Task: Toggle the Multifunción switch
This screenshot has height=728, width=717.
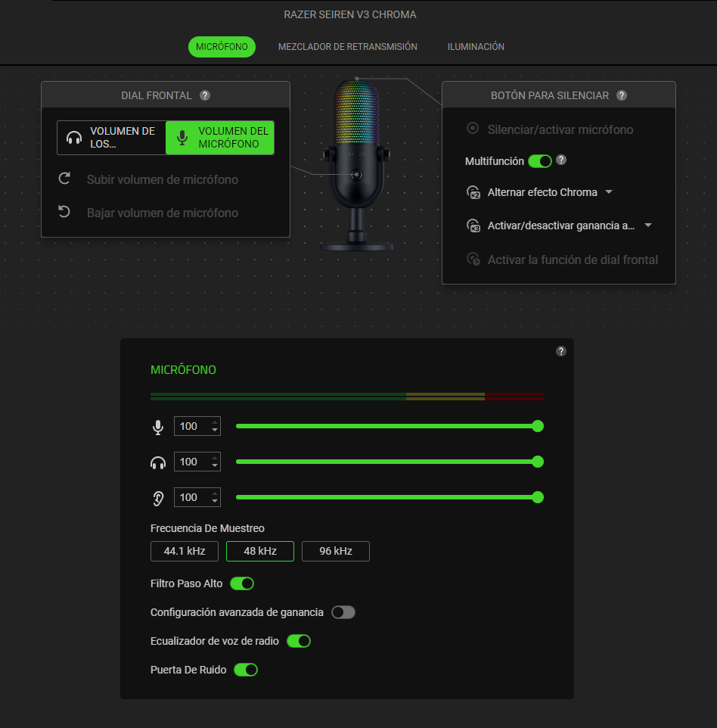Action: (540, 161)
